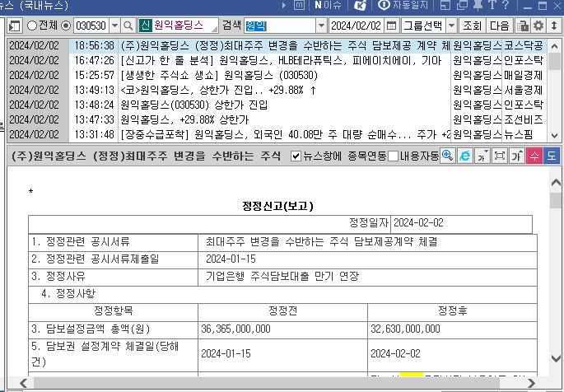Click the K tag icon in title bar

tap(360, 5)
